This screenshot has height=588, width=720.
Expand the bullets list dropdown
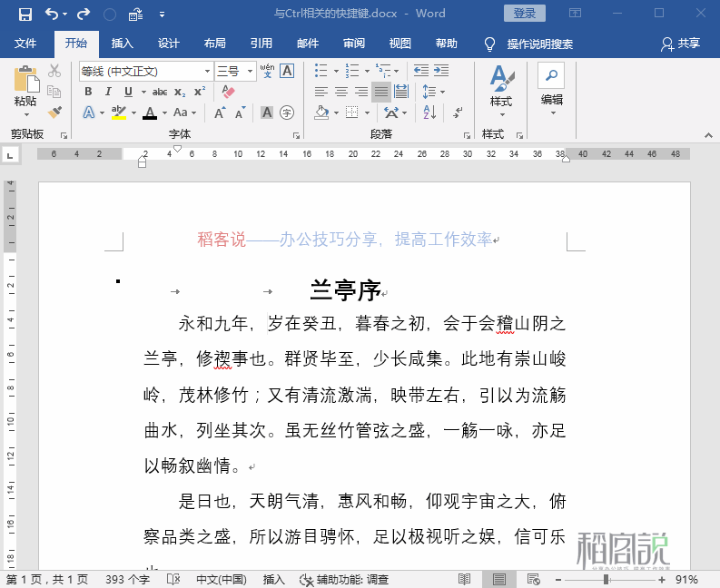[x=336, y=71]
